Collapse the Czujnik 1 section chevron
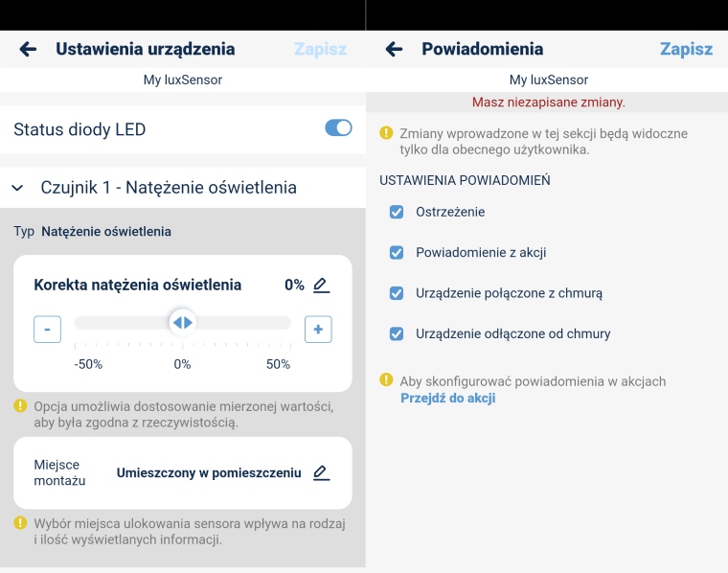728x573 pixels. pyautogui.click(x=17, y=188)
